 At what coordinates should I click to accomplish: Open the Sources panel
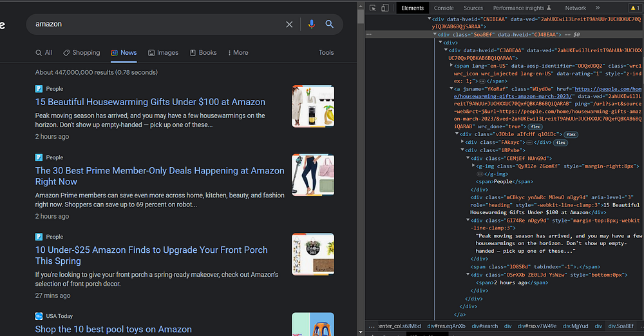pyautogui.click(x=473, y=8)
